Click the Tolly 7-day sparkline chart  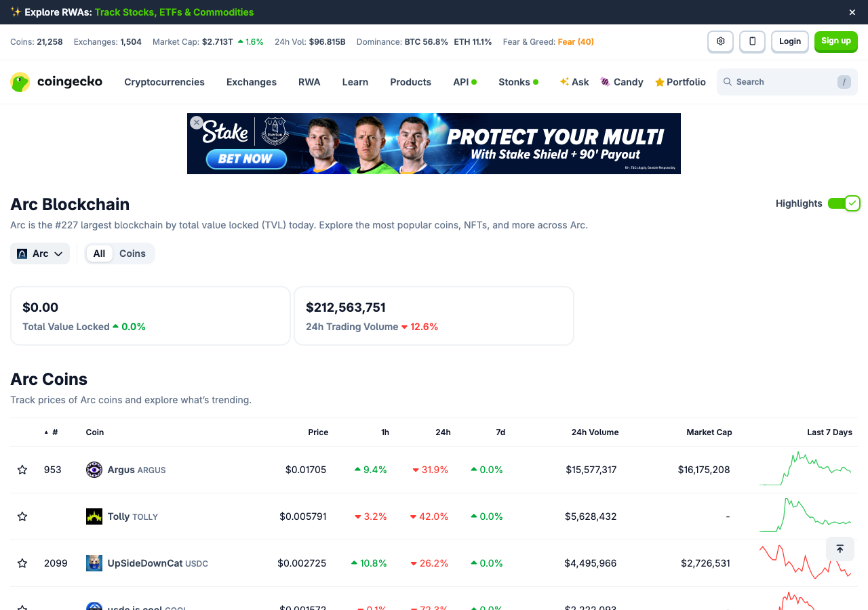point(806,516)
